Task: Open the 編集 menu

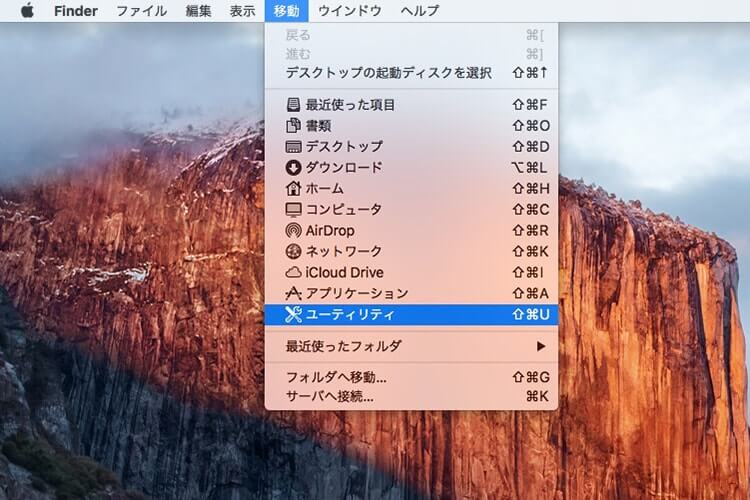Action: click(x=199, y=11)
